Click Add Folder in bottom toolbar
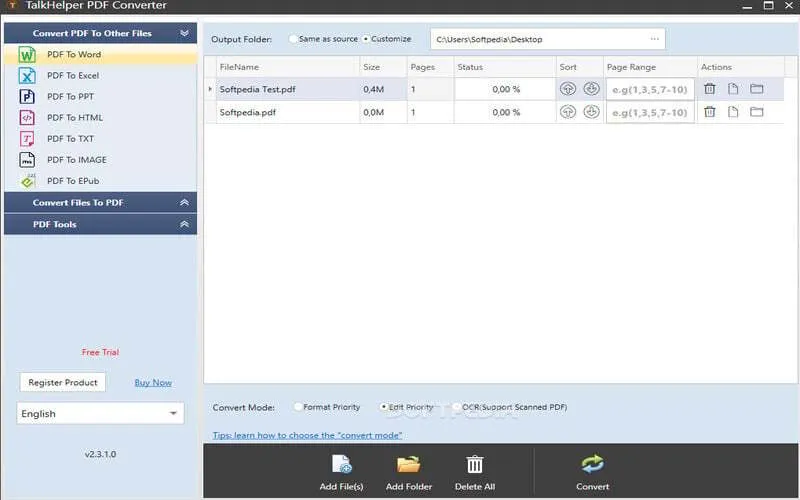The height and width of the screenshot is (500, 800). (x=409, y=472)
